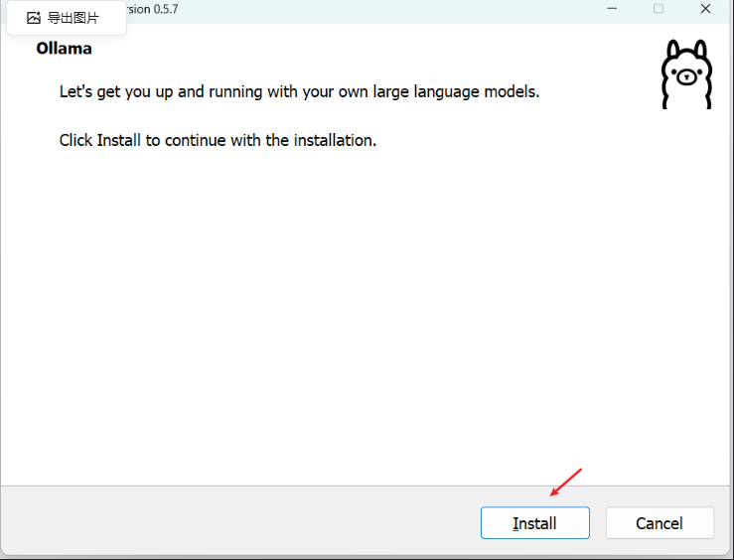
Task: Select the 导出图片 export image label
Action: point(73,18)
